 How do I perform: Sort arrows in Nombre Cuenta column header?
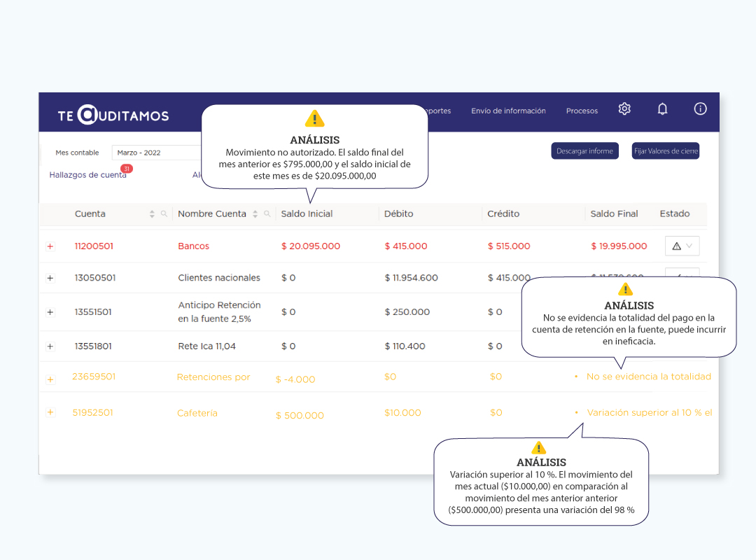(x=255, y=213)
